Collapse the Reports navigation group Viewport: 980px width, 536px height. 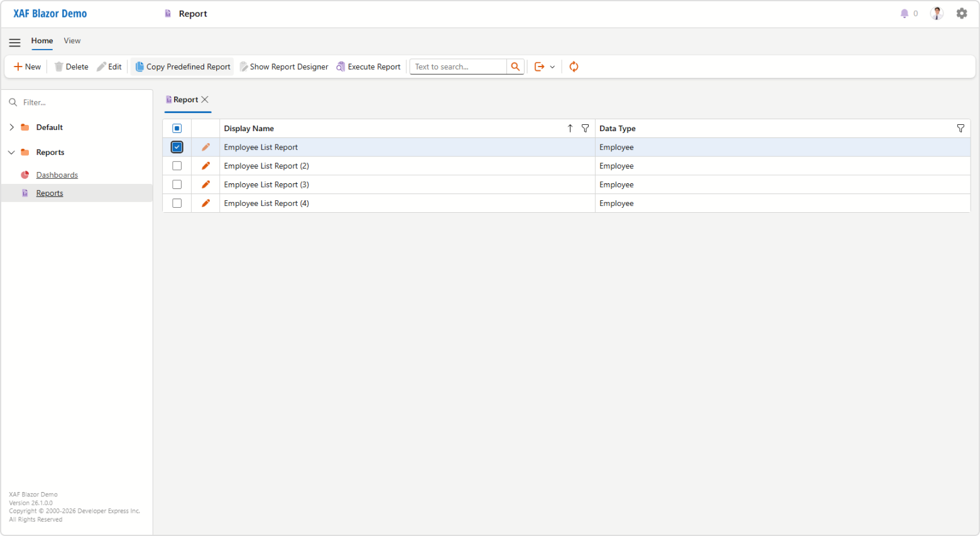(x=11, y=153)
